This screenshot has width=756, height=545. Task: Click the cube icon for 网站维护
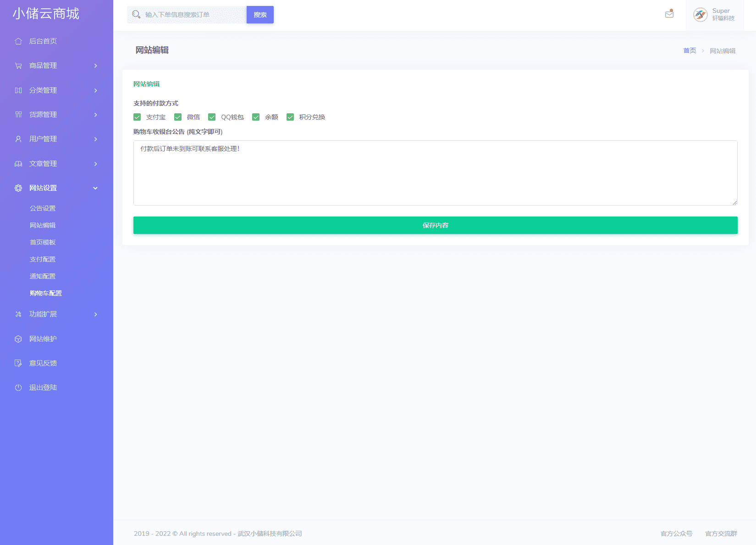18,339
